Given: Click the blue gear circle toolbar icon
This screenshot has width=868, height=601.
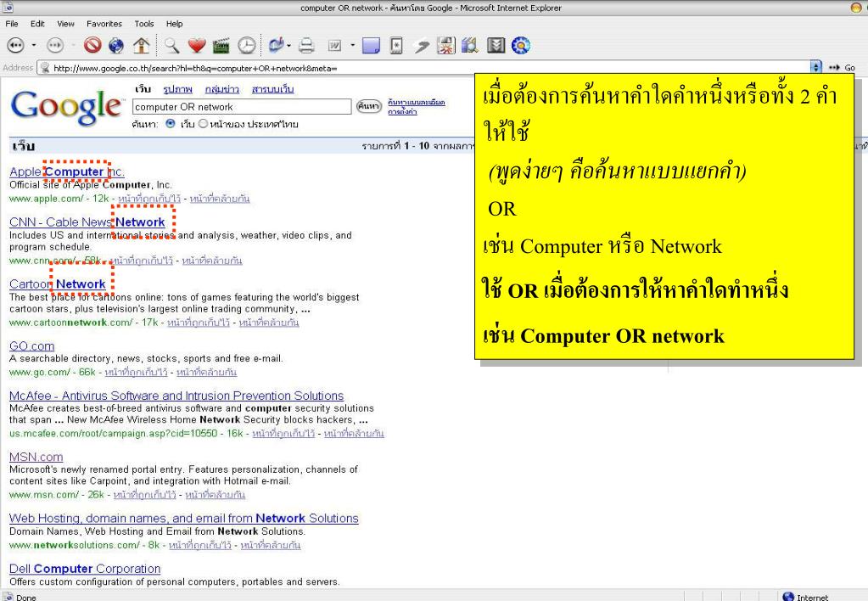Looking at the screenshot, I should click(521, 46).
